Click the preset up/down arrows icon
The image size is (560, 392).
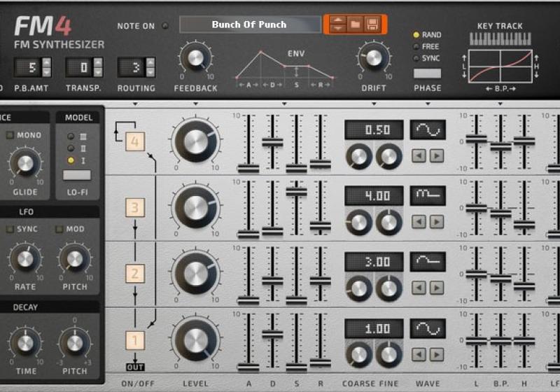coord(337,25)
